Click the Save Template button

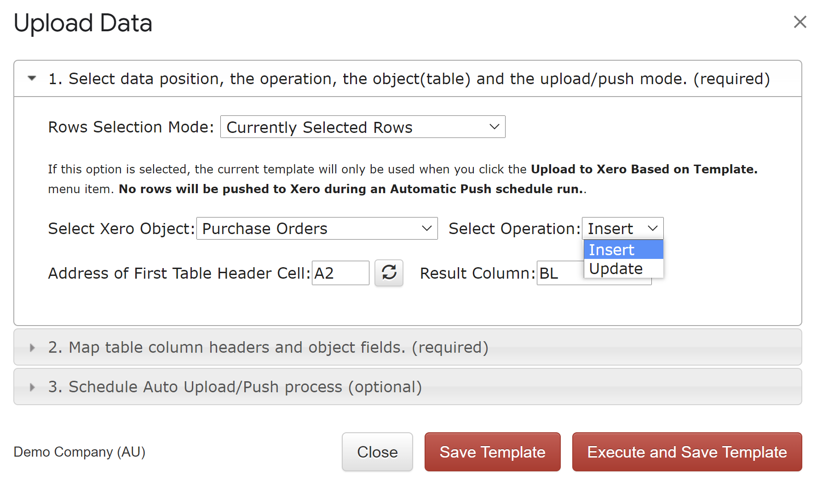click(x=492, y=452)
